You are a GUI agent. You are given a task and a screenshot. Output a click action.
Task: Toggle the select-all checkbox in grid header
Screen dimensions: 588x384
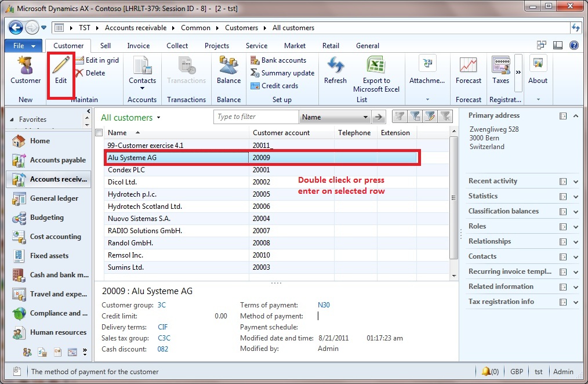click(99, 132)
